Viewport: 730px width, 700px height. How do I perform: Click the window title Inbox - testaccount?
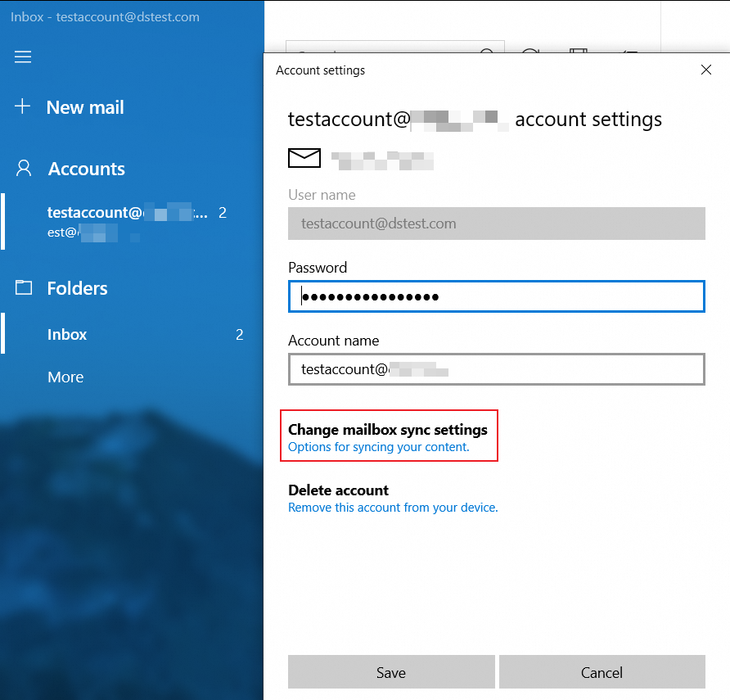(x=105, y=16)
